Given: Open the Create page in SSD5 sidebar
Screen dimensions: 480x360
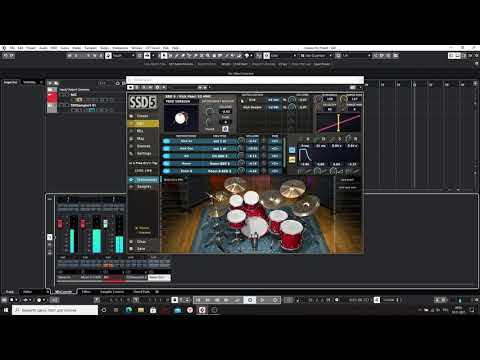Looking at the screenshot, I should pyautogui.click(x=143, y=116).
